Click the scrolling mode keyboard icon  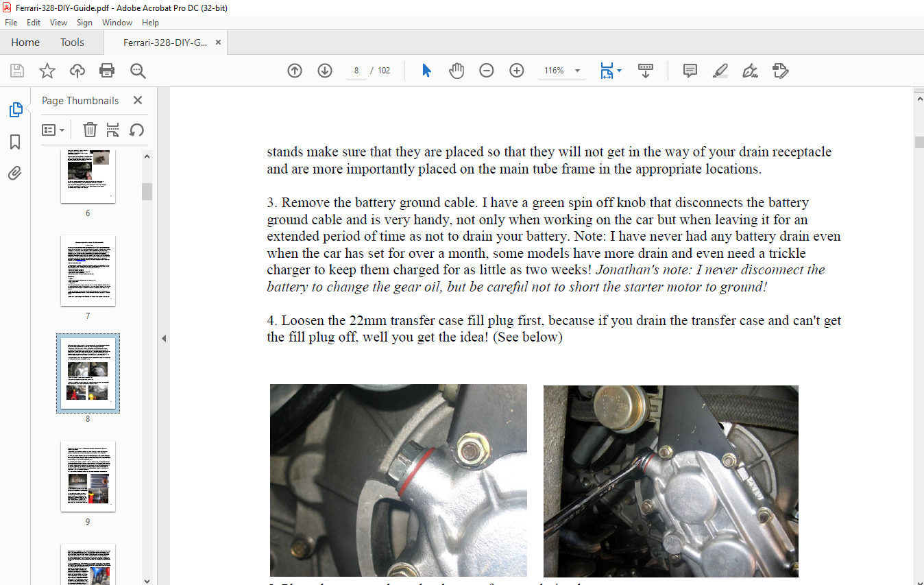pos(645,71)
